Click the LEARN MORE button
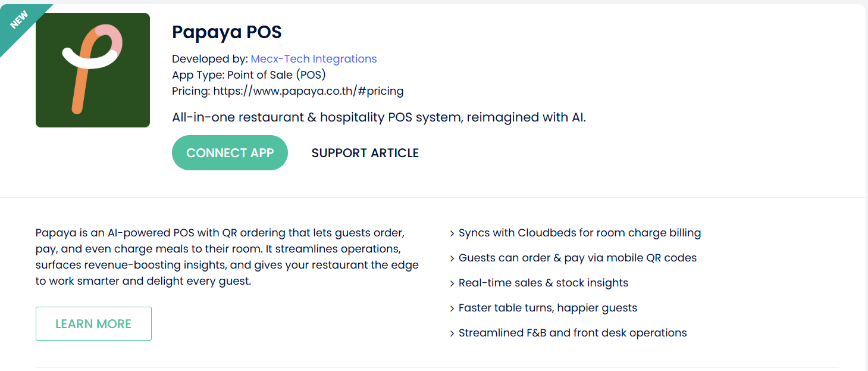868x371 pixels. pyautogui.click(x=93, y=324)
